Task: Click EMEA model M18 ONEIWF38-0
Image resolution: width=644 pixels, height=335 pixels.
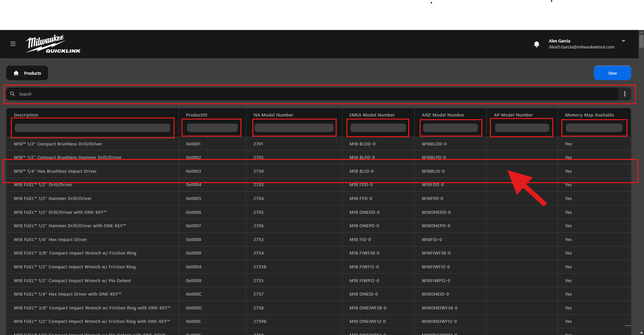Action: (368, 308)
